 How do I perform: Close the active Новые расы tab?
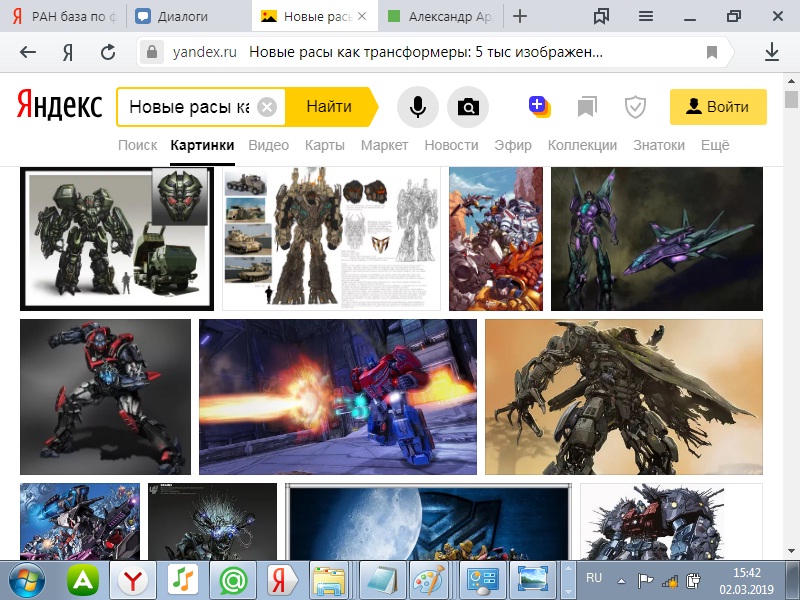point(362,16)
